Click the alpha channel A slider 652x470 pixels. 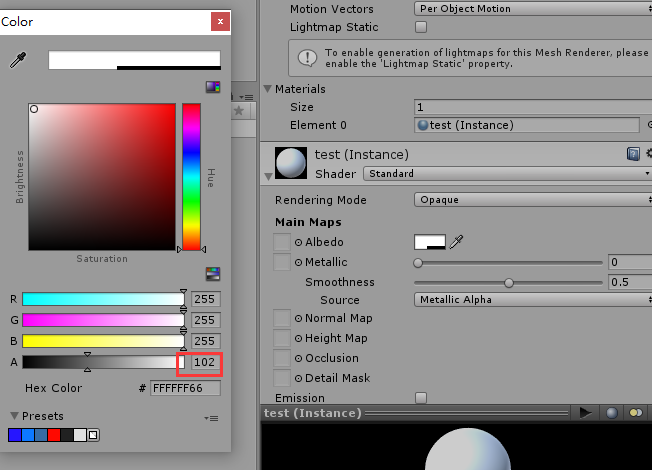coord(104,362)
